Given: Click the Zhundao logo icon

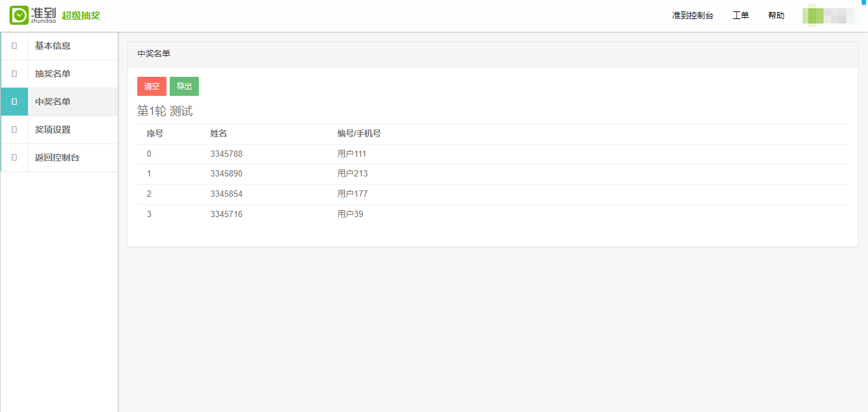Looking at the screenshot, I should (19, 15).
